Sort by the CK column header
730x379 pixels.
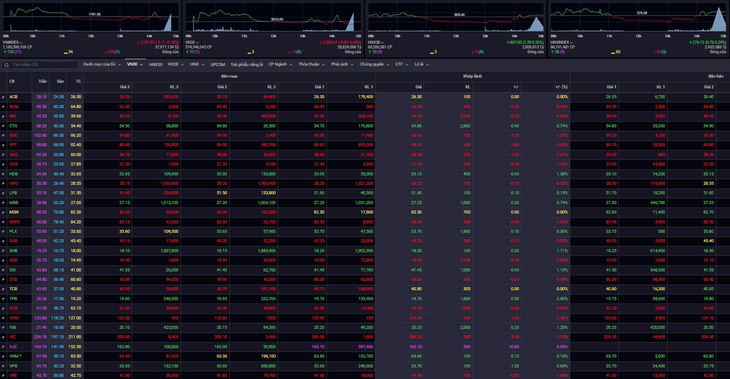click(12, 81)
